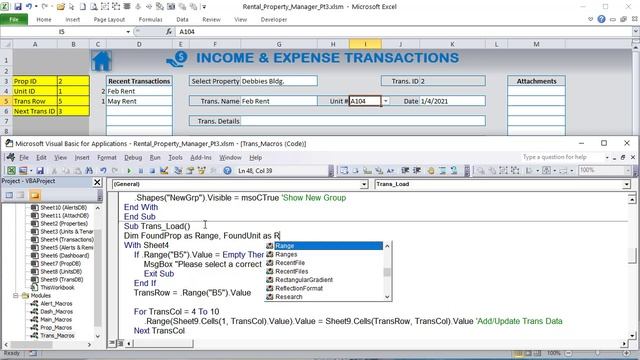
Task: Click Toggle Breakpoint hand icon in Edit toolbar
Action: (x=431, y=171)
